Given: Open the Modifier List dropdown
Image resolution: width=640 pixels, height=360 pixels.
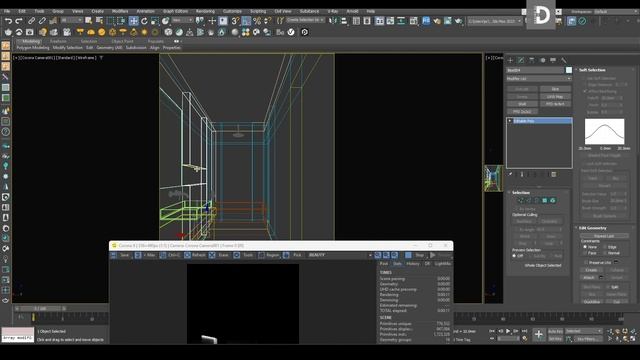Looking at the screenshot, I should pyautogui.click(x=539, y=78).
